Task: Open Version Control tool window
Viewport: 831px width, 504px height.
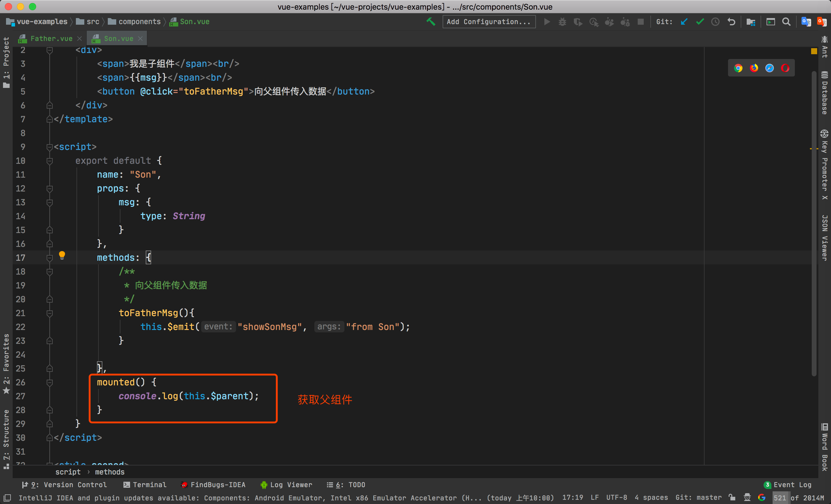Action: (x=64, y=485)
